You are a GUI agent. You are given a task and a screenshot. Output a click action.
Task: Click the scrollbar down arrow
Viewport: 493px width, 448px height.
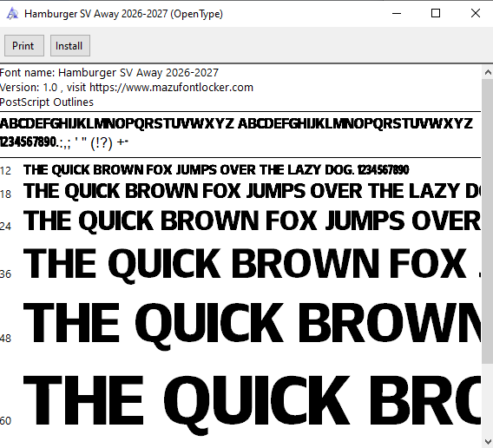click(x=487, y=441)
